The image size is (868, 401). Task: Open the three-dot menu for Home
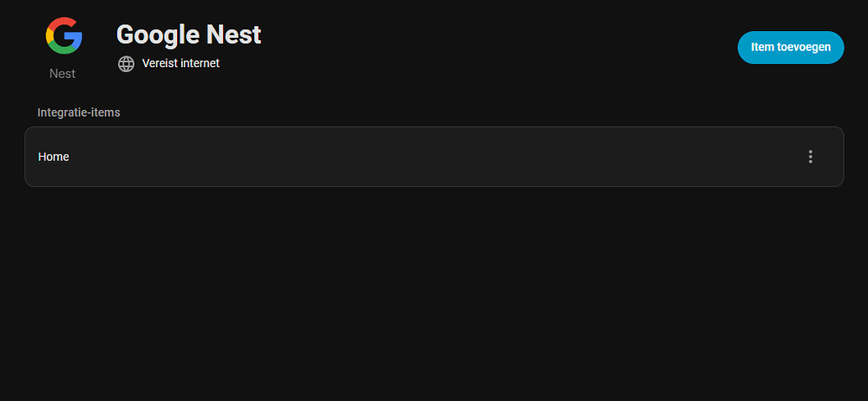(810, 157)
